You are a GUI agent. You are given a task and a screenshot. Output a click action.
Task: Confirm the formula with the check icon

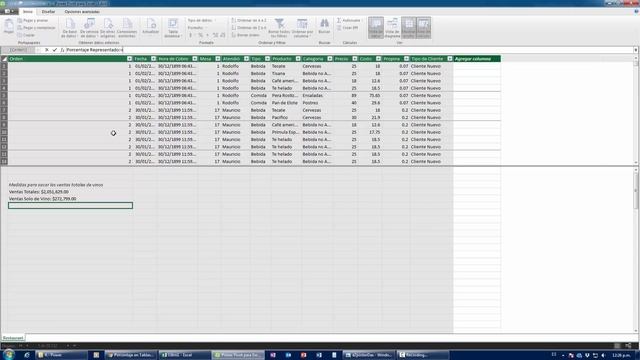pyautogui.click(x=54, y=50)
